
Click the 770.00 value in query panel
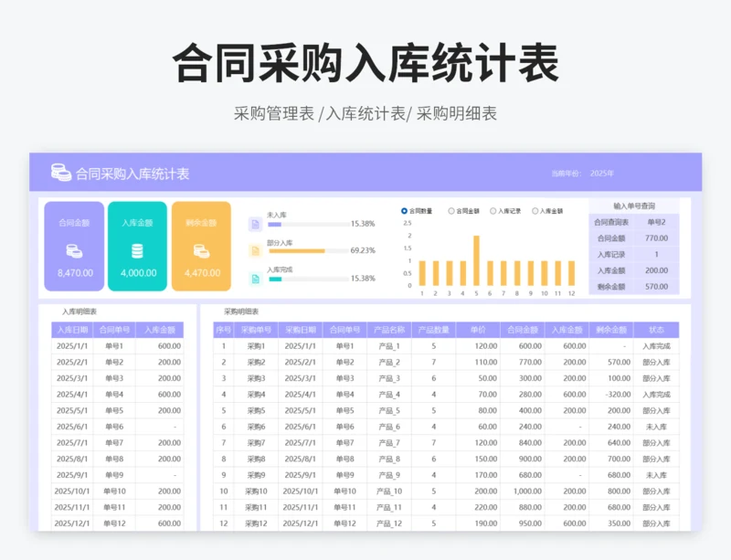coord(656,238)
